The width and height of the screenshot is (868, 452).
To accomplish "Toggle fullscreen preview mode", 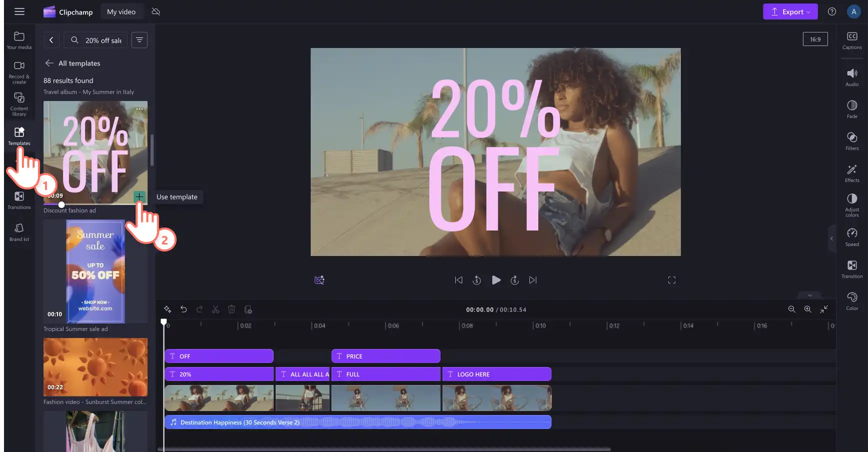I will [672, 280].
